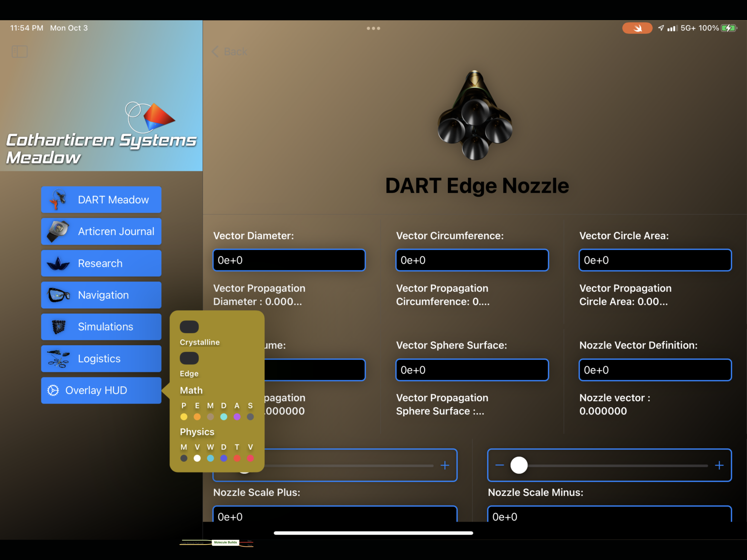Click minus on Nozzle Scale Minus slider
The height and width of the screenshot is (560, 747).
500,465
